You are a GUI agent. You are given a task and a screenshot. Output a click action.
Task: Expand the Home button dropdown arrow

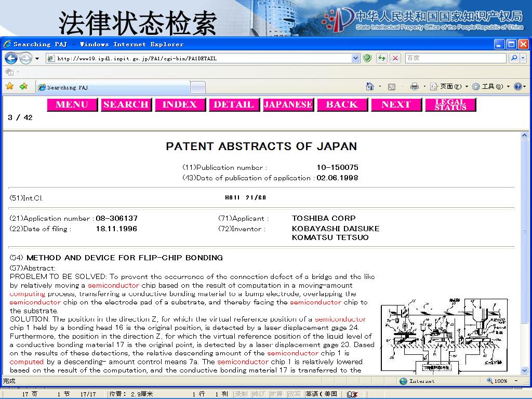coord(380,87)
